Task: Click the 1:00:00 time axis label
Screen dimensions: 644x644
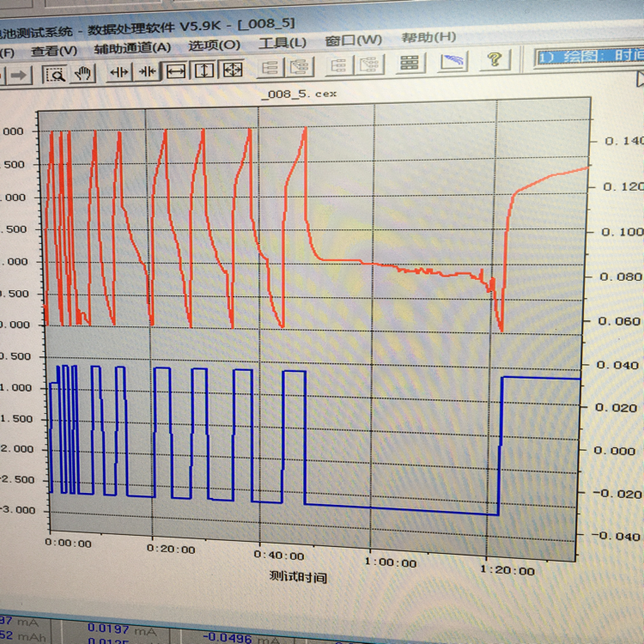Action: coord(391,562)
